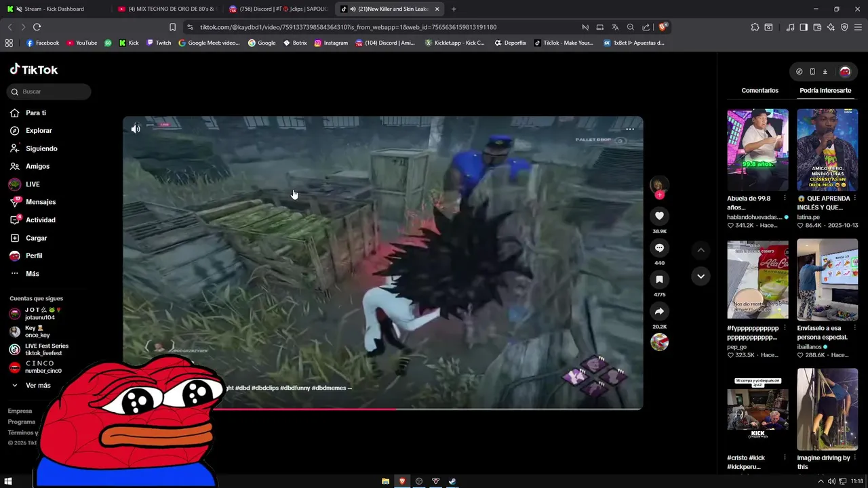The image size is (868, 488).
Task: Go to the next video with down arrow
Action: tap(701, 276)
